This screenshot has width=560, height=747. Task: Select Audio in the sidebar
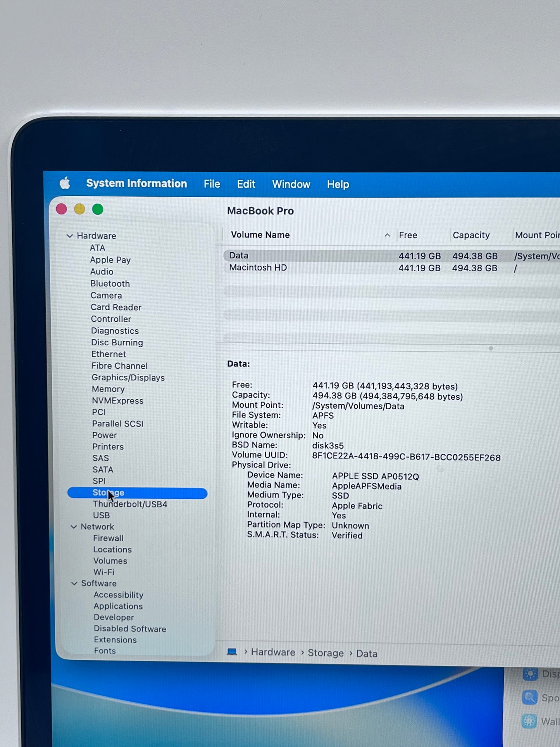tap(102, 272)
